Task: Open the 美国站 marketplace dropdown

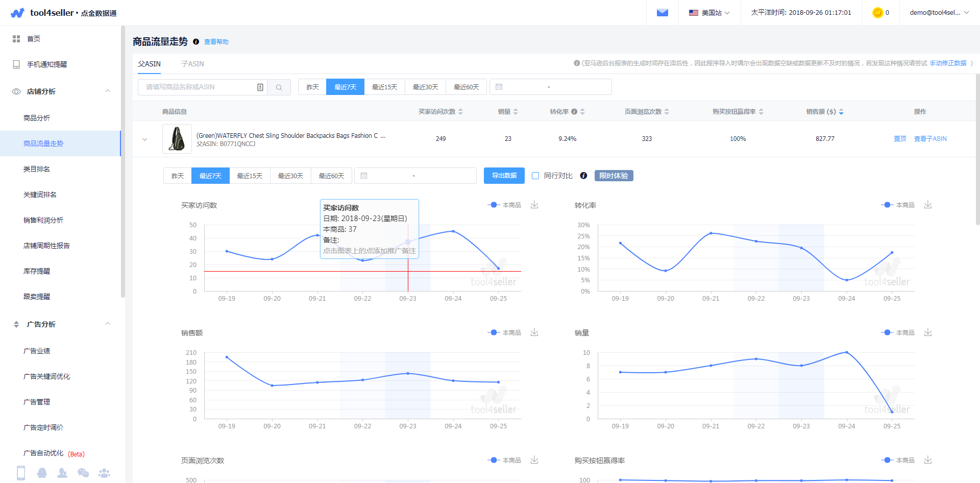Action: pos(709,13)
